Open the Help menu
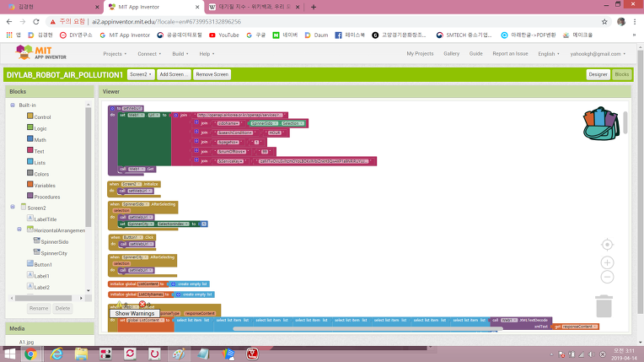 tap(207, 54)
